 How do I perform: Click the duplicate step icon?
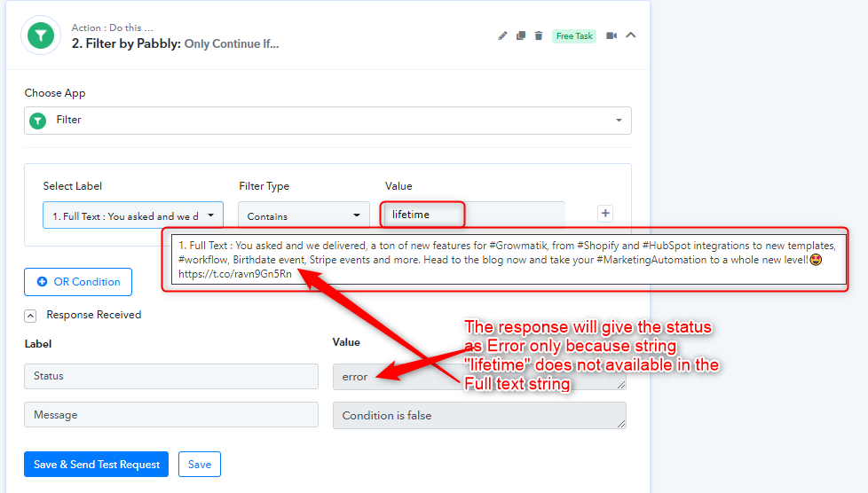tap(521, 36)
